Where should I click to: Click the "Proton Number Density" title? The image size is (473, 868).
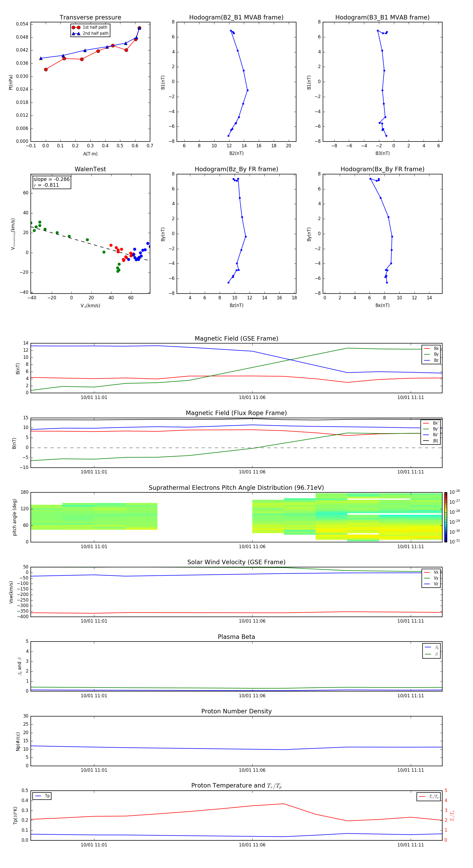236,711
